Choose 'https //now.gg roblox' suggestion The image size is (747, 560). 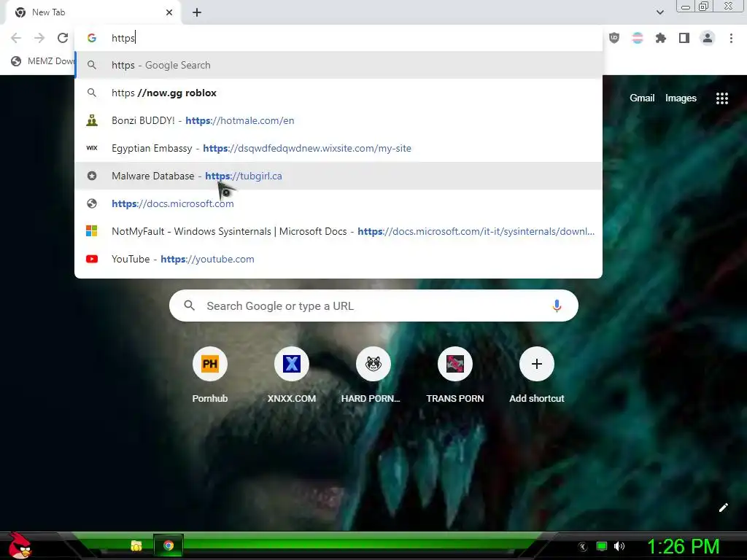[338, 93]
